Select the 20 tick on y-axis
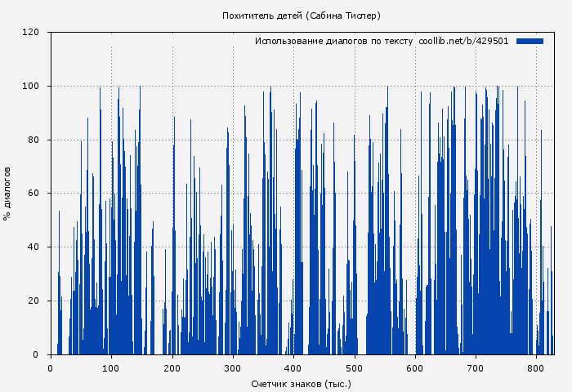Viewport: 572px width, 392px height. [34, 301]
